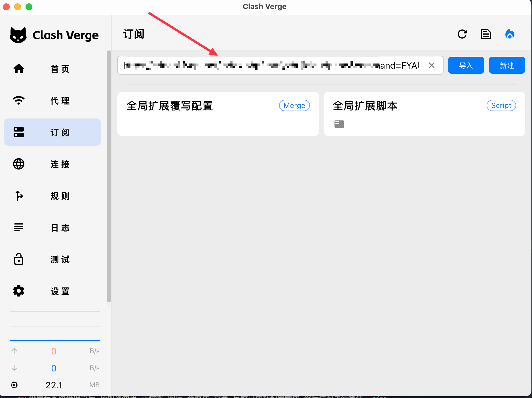This screenshot has height=398, width=532.
Task: Clear the subscription URL with the X
Action: (431, 65)
